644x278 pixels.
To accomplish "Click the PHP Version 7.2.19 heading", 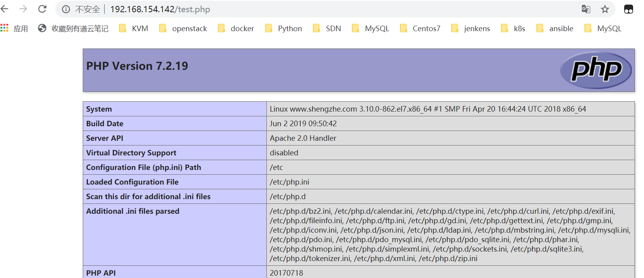I will coord(137,66).
